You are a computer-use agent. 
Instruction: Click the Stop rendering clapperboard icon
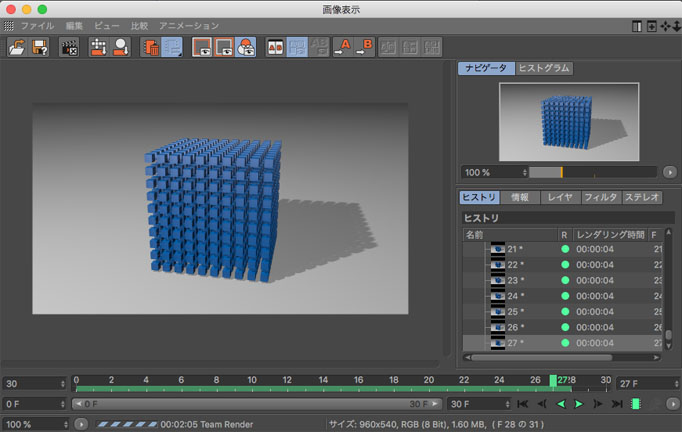pyautogui.click(x=69, y=47)
